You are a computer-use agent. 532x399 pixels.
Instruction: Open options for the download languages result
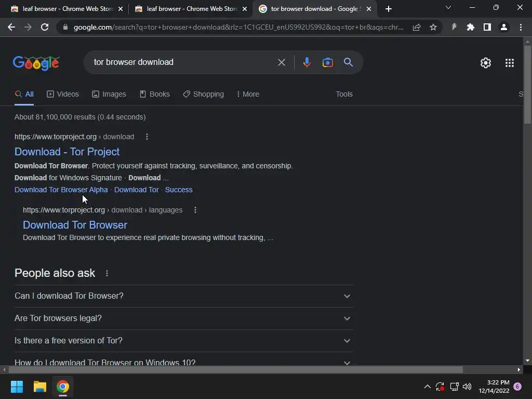(195, 210)
